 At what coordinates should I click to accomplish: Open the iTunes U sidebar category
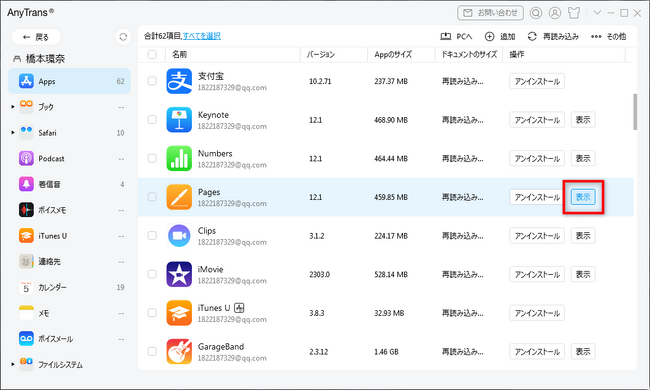click(69, 236)
